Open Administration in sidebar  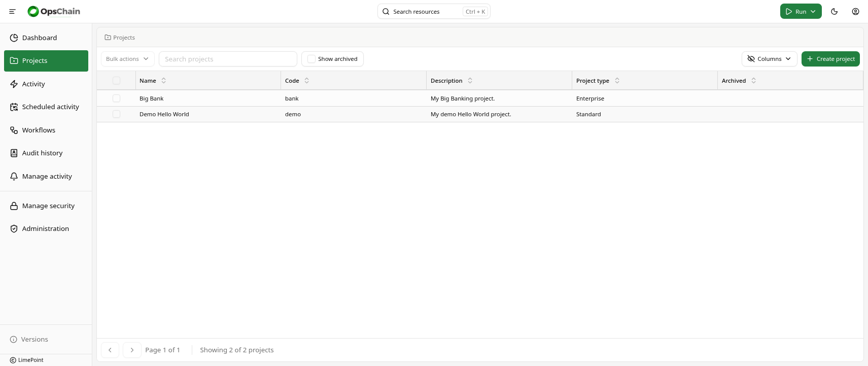(46, 228)
